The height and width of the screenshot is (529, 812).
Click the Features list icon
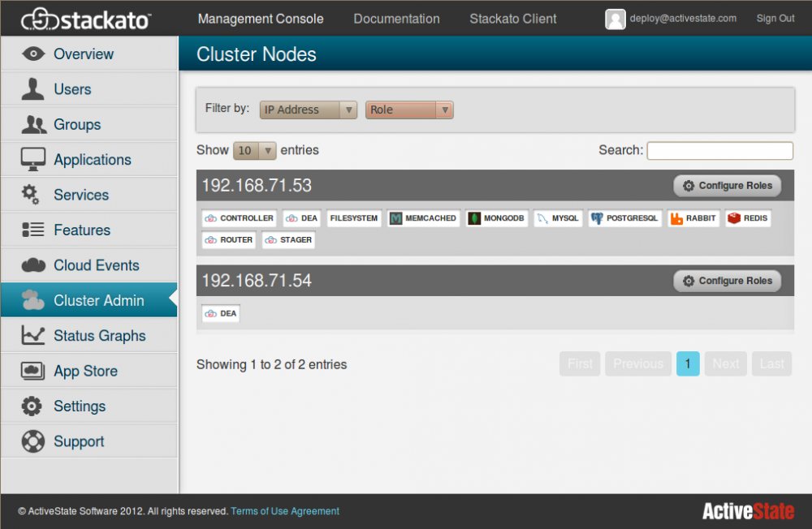[x=33, y=230]
